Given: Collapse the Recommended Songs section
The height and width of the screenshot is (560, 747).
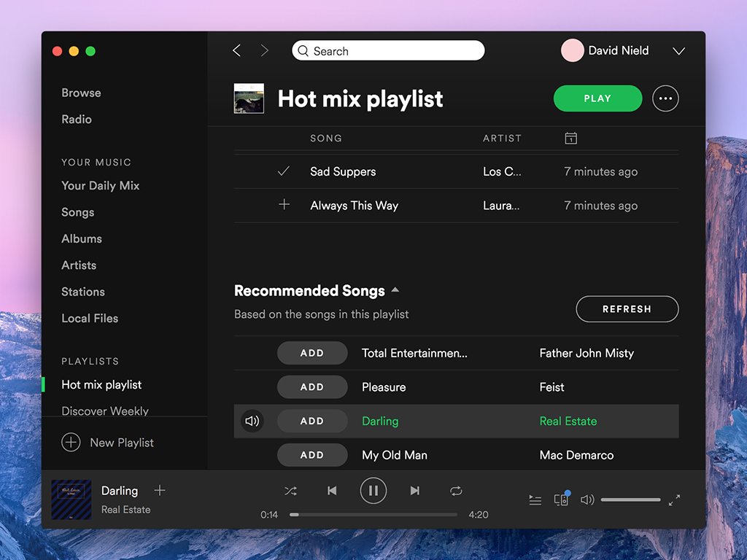Looking at the screenshot, I should pyautogui.click(x=395, y=290).
